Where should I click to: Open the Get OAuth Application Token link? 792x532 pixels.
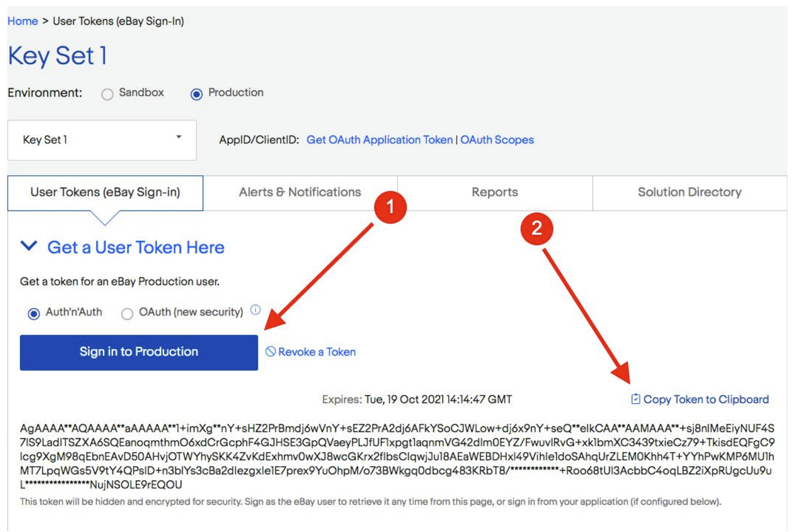[x=379, y=140]
